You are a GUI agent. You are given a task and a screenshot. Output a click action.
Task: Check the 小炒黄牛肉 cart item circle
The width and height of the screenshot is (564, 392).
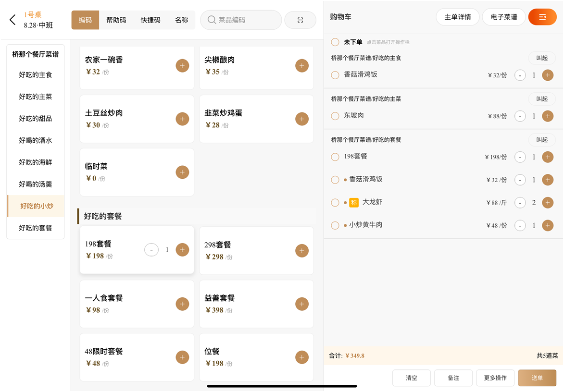click(335, 225)
